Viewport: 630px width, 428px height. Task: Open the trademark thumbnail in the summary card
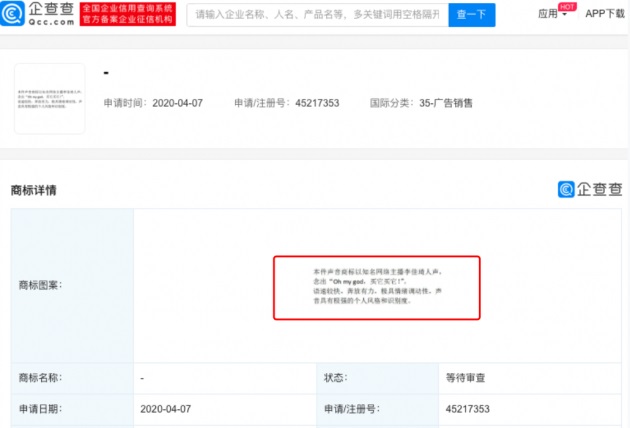click(x=49, y=98)
